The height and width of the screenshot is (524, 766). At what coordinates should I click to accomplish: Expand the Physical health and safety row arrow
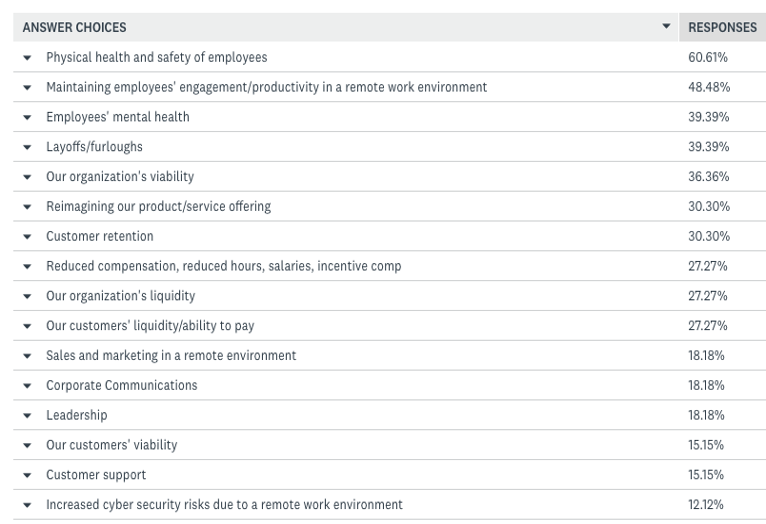27,58
